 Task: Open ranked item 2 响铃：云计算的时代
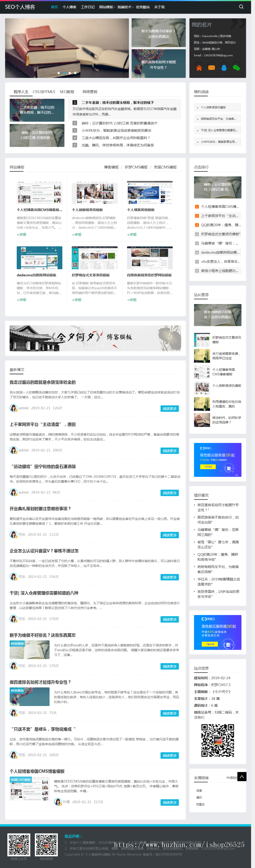point(119,123)
